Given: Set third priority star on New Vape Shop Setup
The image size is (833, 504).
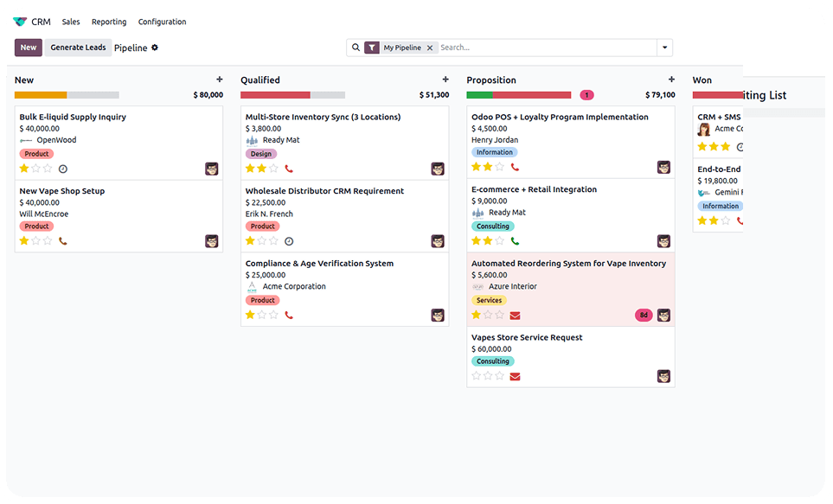Looking at the screenshot, I should click(x=48, y=240).
